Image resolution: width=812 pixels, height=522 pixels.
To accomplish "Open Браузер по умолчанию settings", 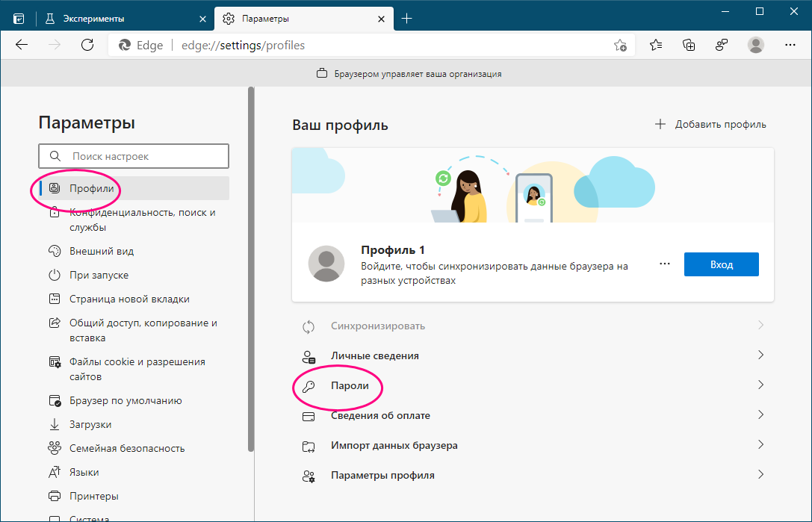I will coord(134,400).
